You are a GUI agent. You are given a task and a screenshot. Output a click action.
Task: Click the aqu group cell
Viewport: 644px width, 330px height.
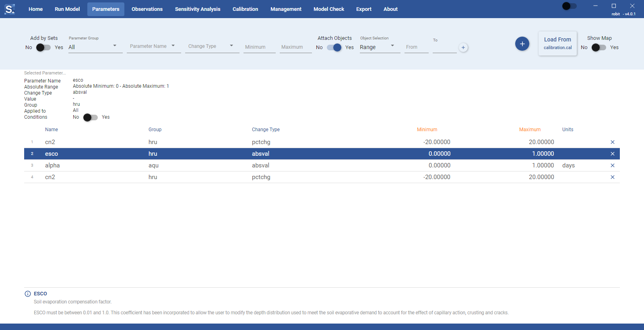click(x=153, y=165)
